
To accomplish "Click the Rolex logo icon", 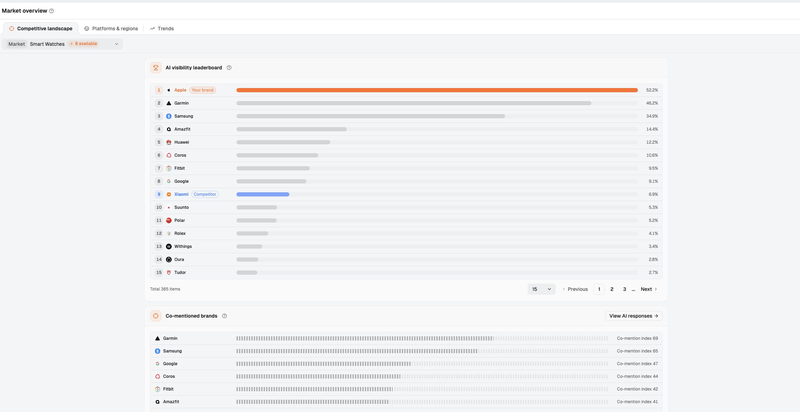I will point(169,234).
